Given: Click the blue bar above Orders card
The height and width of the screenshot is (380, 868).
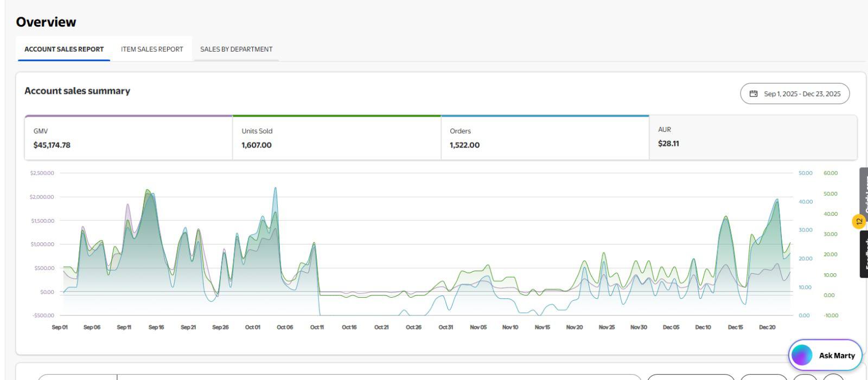Looking at the screenshot, I should coord(545,116).
